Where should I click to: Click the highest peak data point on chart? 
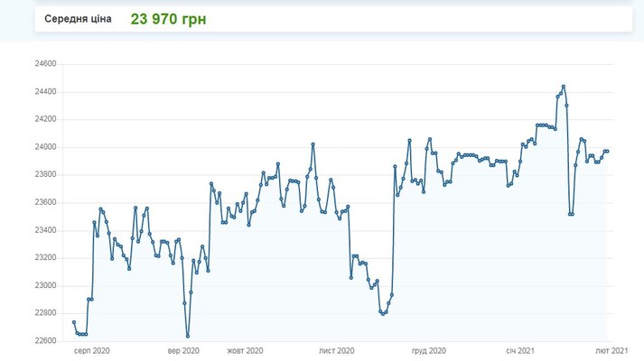(564, 87)
